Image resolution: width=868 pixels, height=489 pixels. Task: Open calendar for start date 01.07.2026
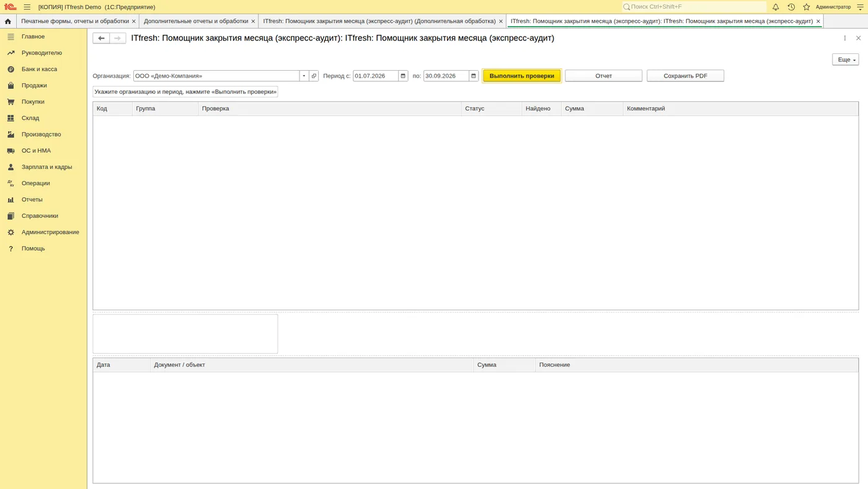pyautogui.click(x=403, y=76)
